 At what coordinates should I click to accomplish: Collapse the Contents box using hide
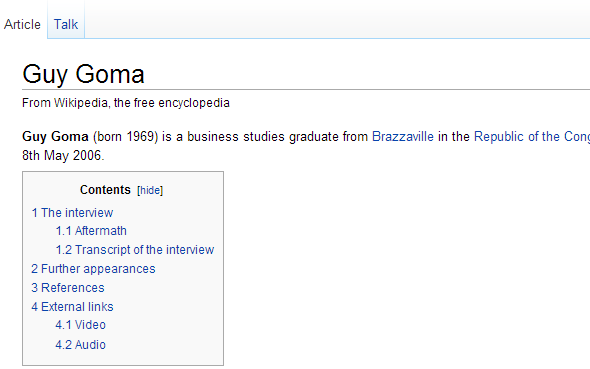click(x=150, y=190)
